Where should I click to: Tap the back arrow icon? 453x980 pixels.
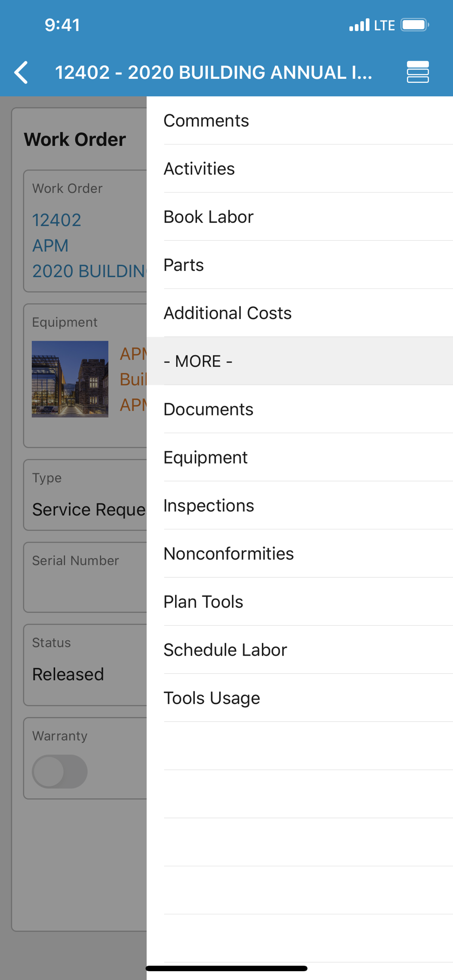[21, 73]
